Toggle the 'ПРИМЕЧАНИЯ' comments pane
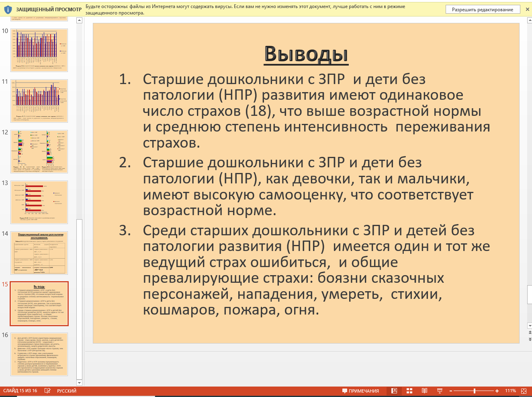Screen dimensions: 532x397 point(360,391)
